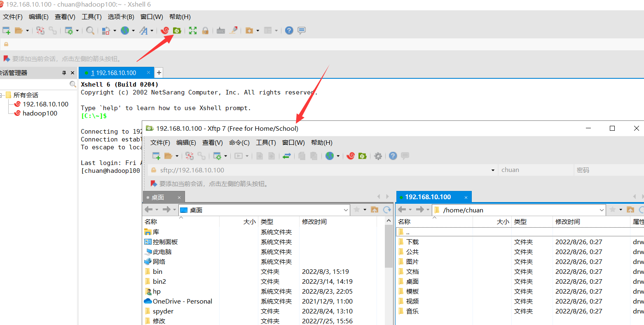
Task: Select hadoop100 session in session manager
Action: 40,113
